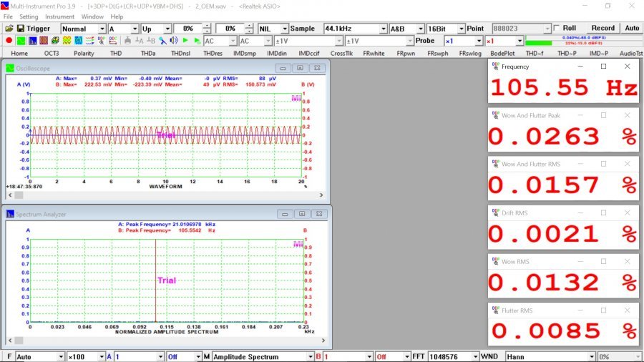
Task: Open the Window menu
Action: click(x=92, y=17)
